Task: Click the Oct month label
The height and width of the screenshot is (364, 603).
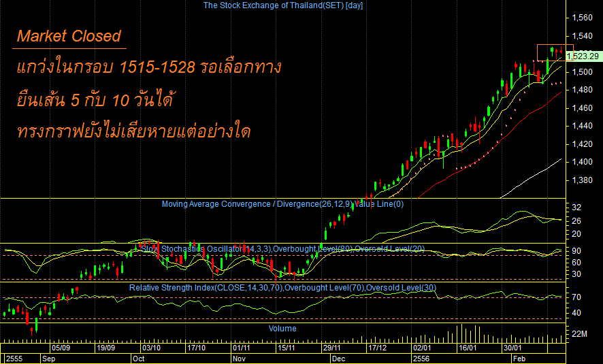Action: [138, 359]
